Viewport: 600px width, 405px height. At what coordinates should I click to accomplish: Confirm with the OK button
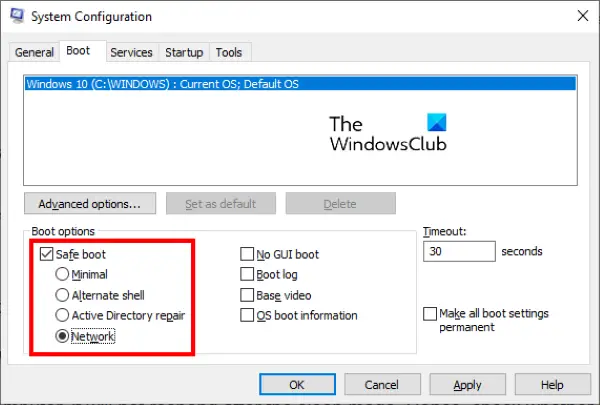[297, 384]
